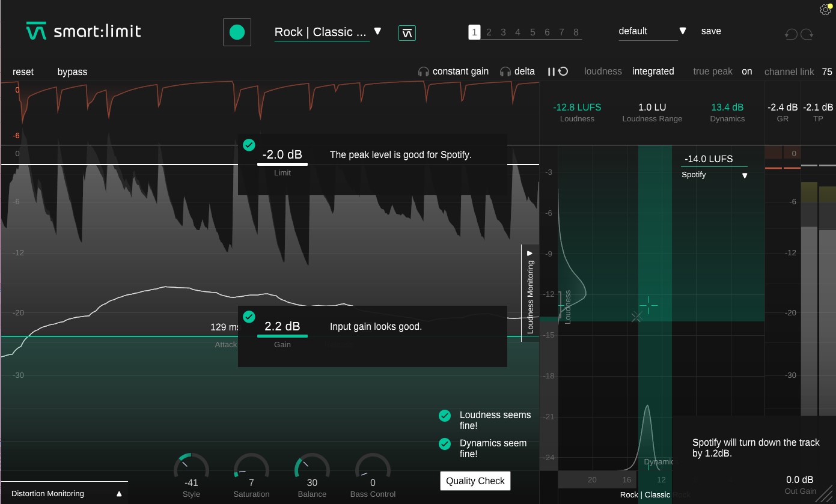836x504 pixels.
Task: Pause the loudness measurement
Action: coord(551,71)
